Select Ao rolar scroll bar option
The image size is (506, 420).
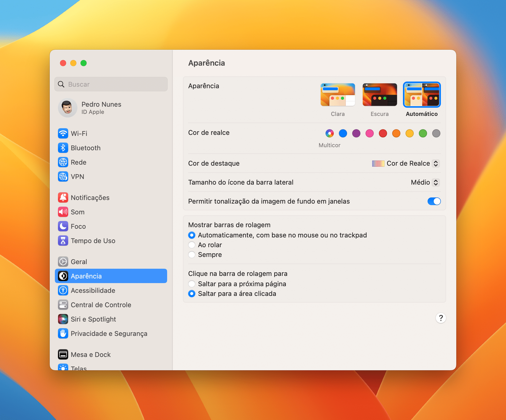pos(192,245)
